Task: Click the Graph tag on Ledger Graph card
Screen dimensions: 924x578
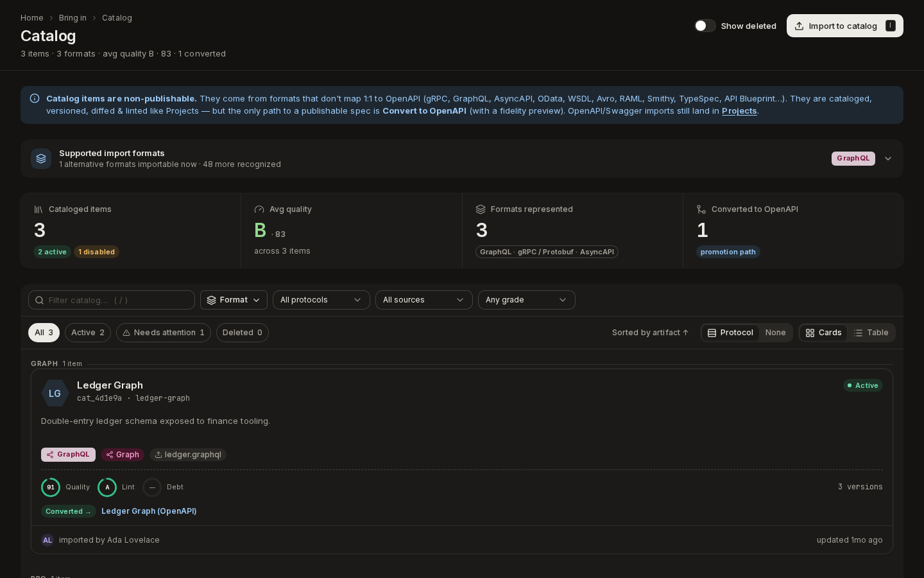Action: [123, 455]
